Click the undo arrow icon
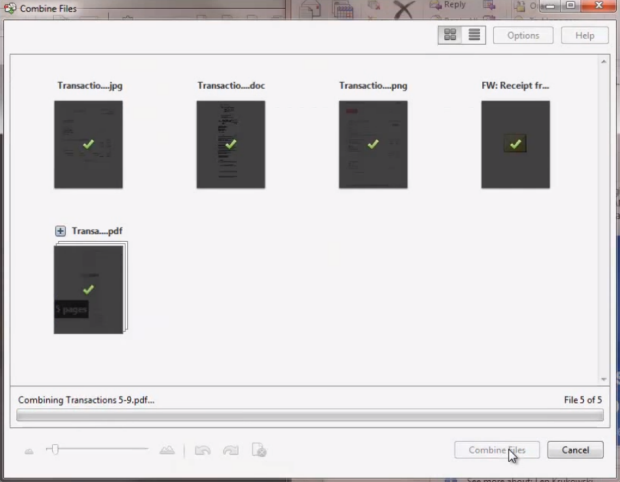The height and width of the screenshot is (482, 620). click(x=203, y=451)
